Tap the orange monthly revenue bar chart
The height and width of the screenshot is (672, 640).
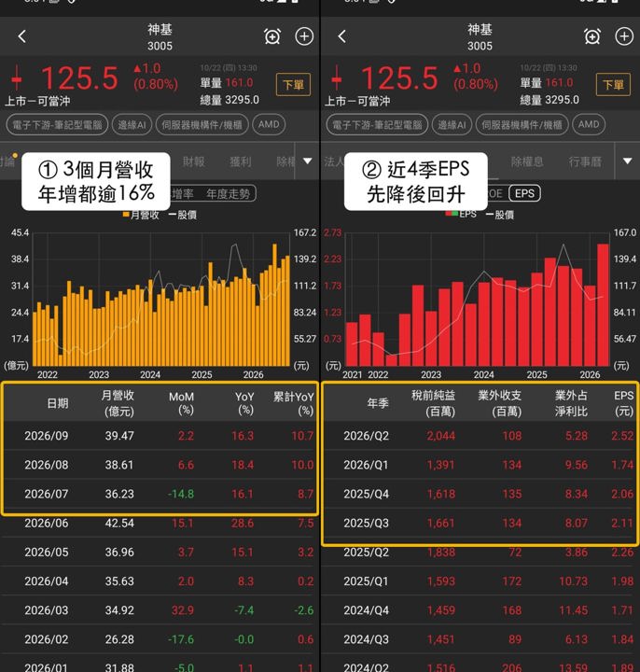161,300
